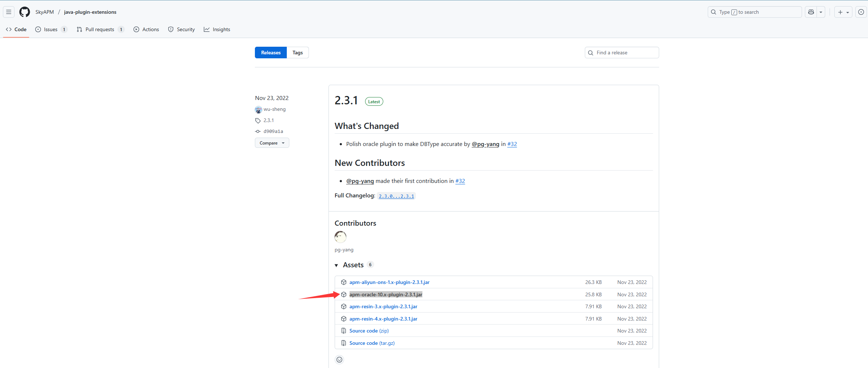Click the file icon for Source code (tar.gz)
This screenshot has width=868, height=368.
point(344,343)
